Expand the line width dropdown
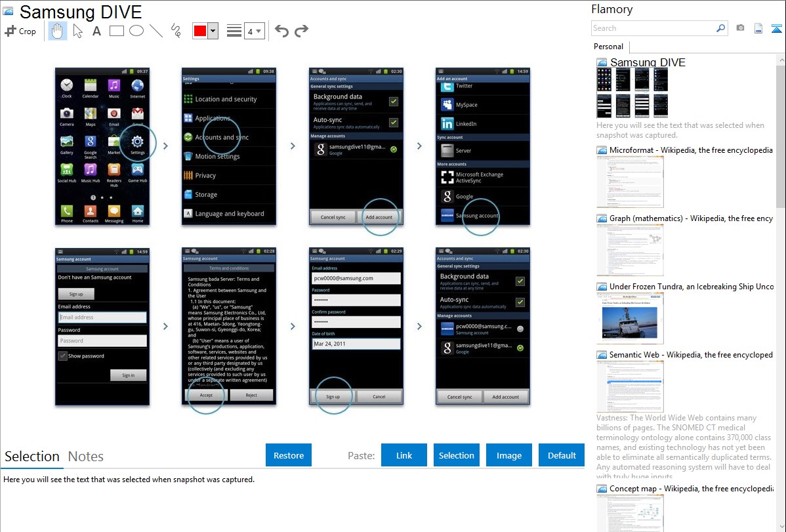The height and width of the screenshot is (532, 786). [x=259, y=31]
